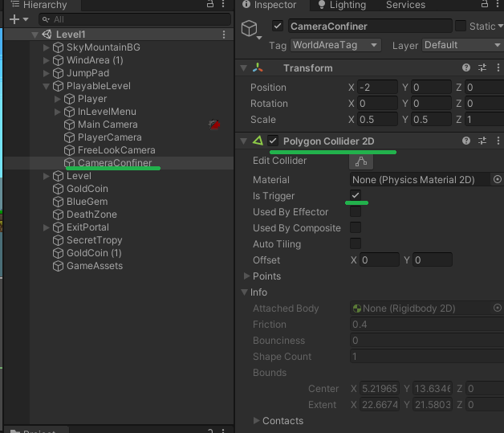
Task: Select BlueGem object
Action: (x=87, y=202)
